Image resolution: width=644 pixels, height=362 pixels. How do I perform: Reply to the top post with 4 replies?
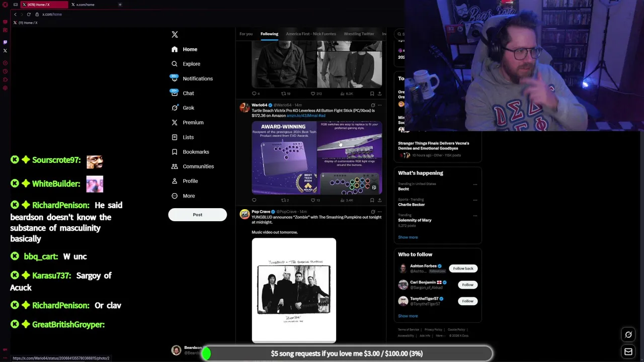[256, 94]
